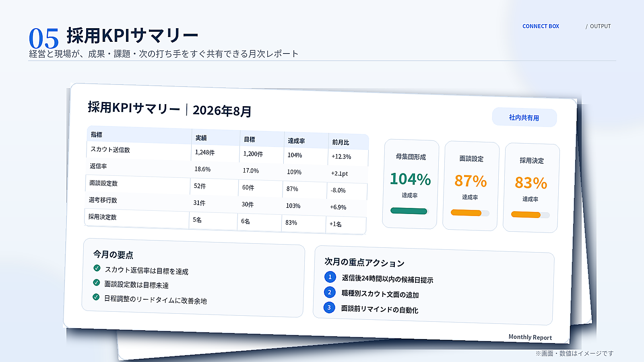644x362 pixels.
Task: Click the 104% value in 母集団形成 card
Action: pos(410,179)
